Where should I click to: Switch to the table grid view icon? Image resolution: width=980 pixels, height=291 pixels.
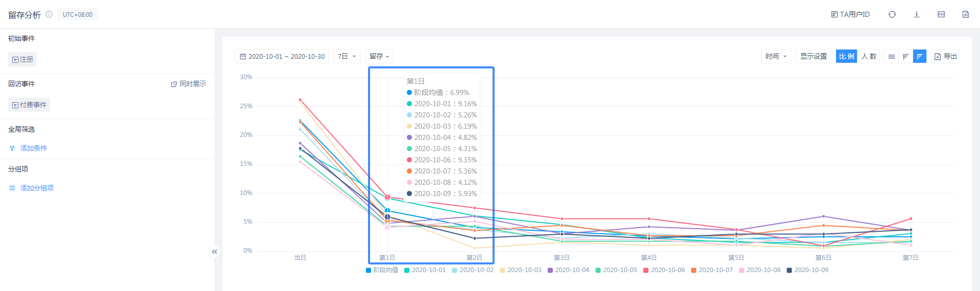point(891,56)
